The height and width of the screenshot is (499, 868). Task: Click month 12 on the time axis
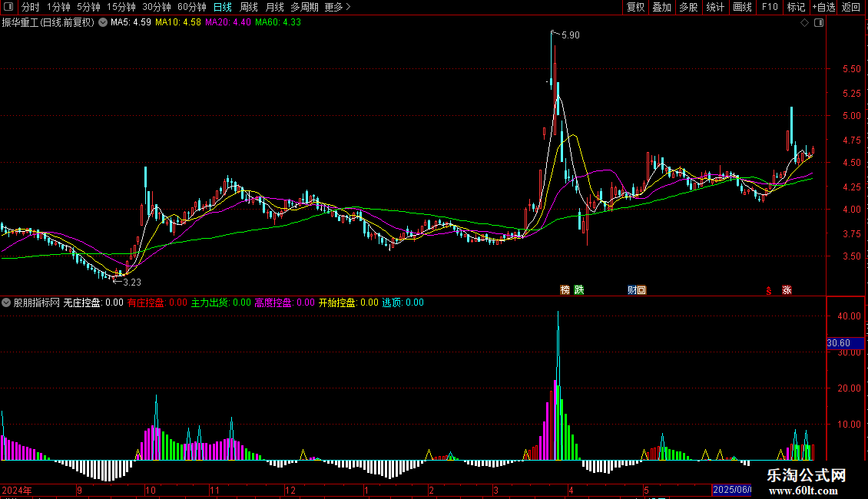(x=290, y=490)
